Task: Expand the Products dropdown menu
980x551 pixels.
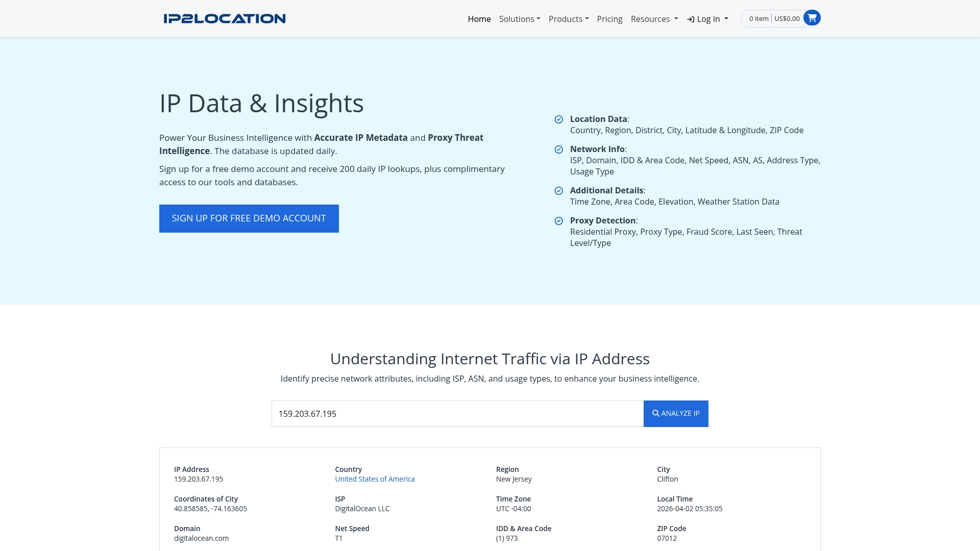Action: pyautogui.click(x=568, y=19)
